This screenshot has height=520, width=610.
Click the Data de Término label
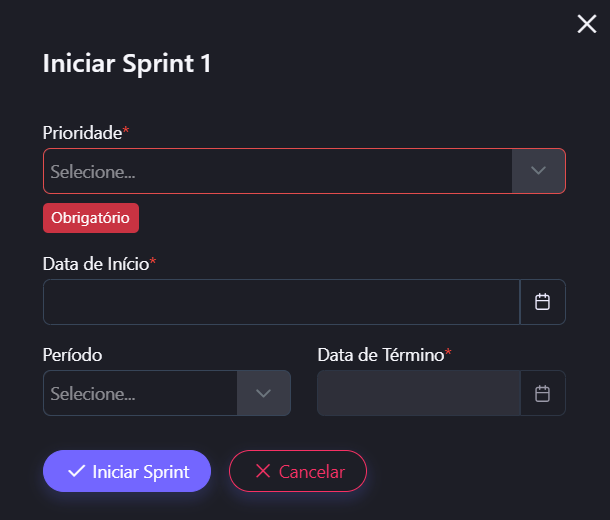380,354
